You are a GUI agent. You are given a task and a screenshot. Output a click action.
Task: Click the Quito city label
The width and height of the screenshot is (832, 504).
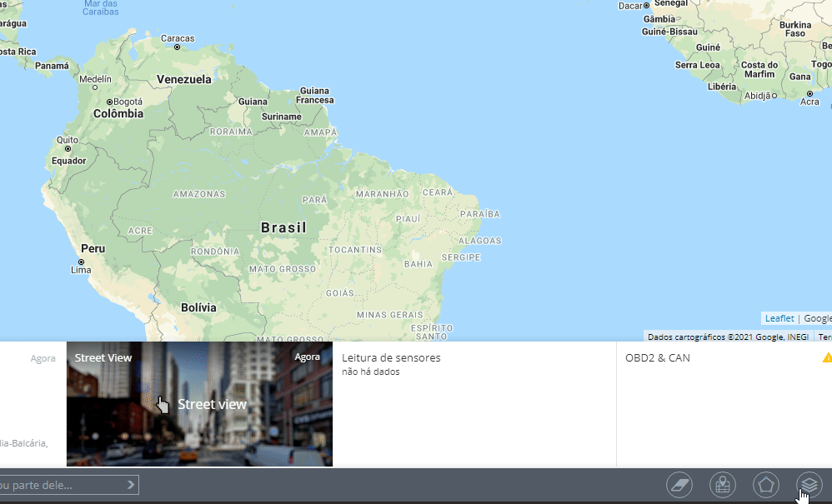click(x=68, y=140)
